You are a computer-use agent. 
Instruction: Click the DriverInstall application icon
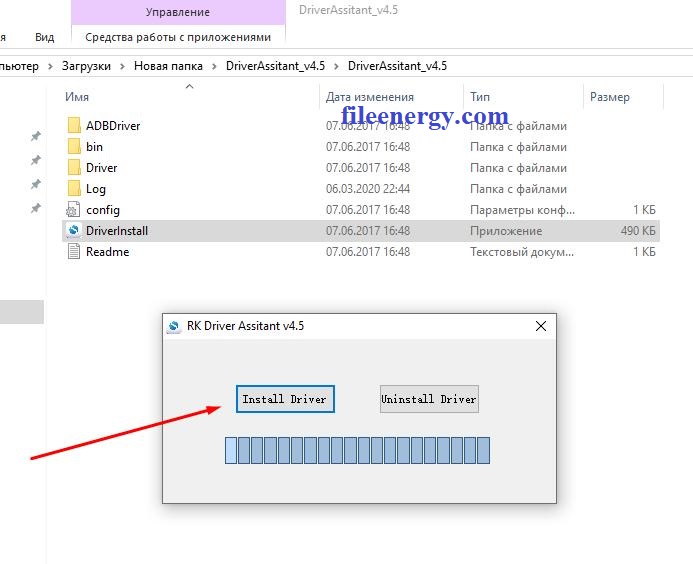(73, 230)
